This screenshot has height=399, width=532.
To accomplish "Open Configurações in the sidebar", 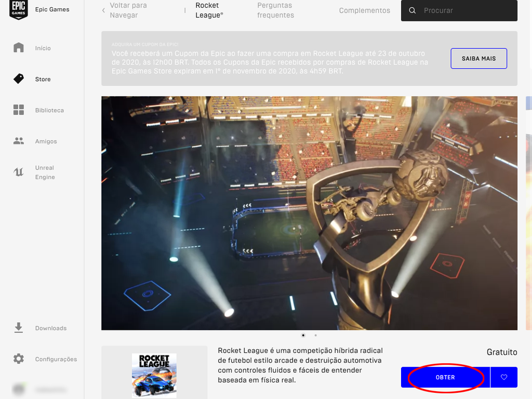I will (x=56, y=359).
